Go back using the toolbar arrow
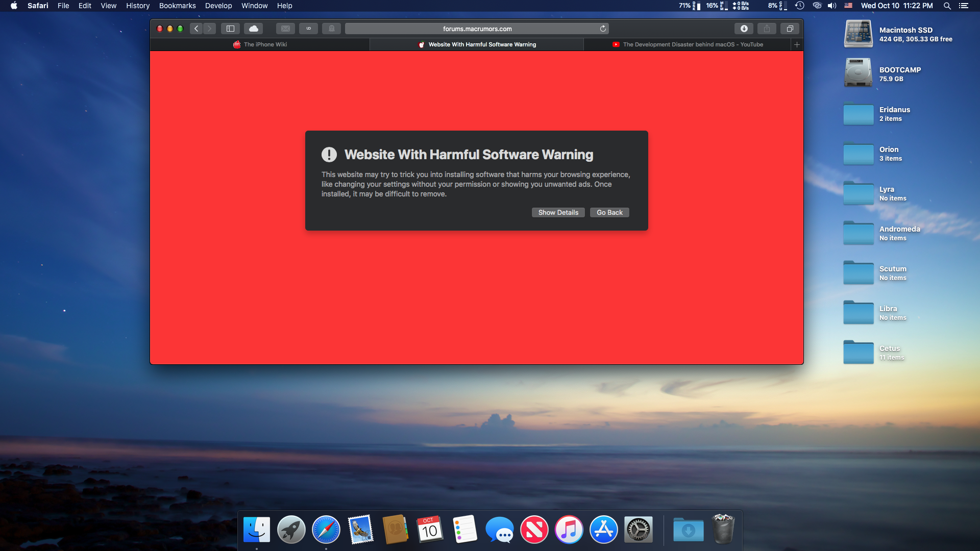This screenshot has height=551, width=980. (x=197, y=29)
